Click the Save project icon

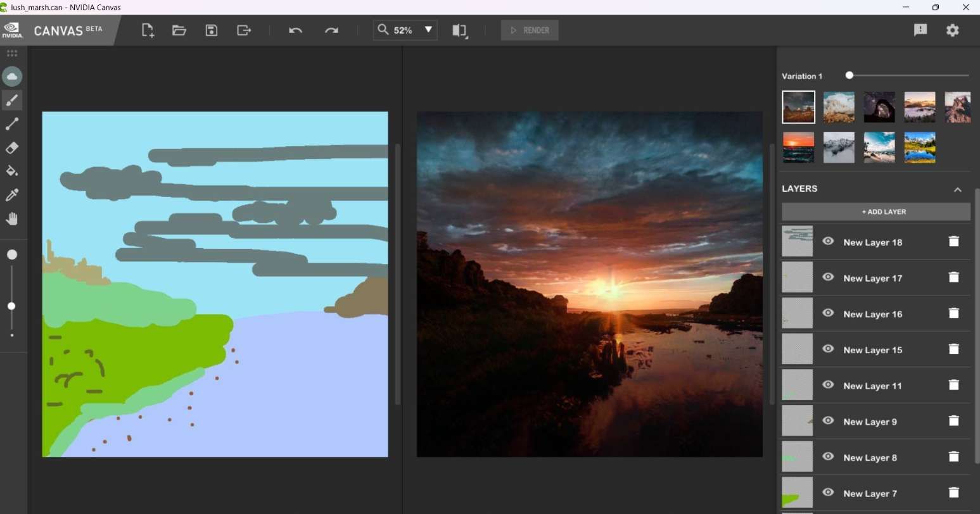211,30
